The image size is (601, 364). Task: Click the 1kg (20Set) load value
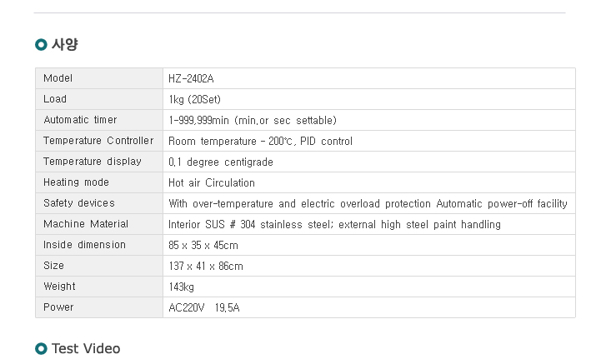(x=195, y=100)
